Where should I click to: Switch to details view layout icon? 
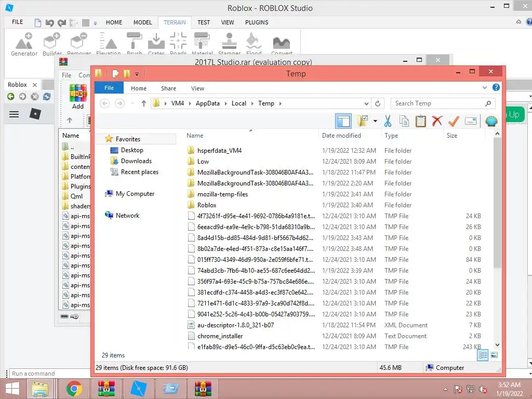(x=483, y=355)
